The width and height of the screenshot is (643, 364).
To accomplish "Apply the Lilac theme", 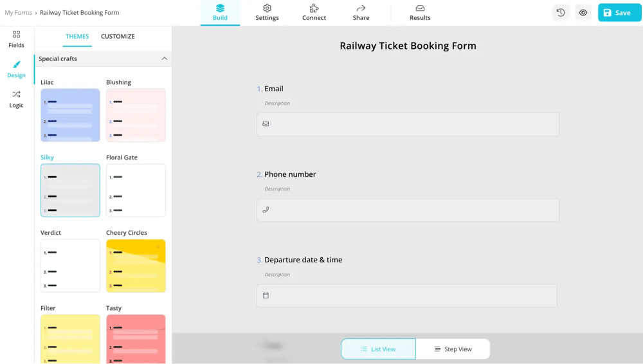I will click(70, 115).
